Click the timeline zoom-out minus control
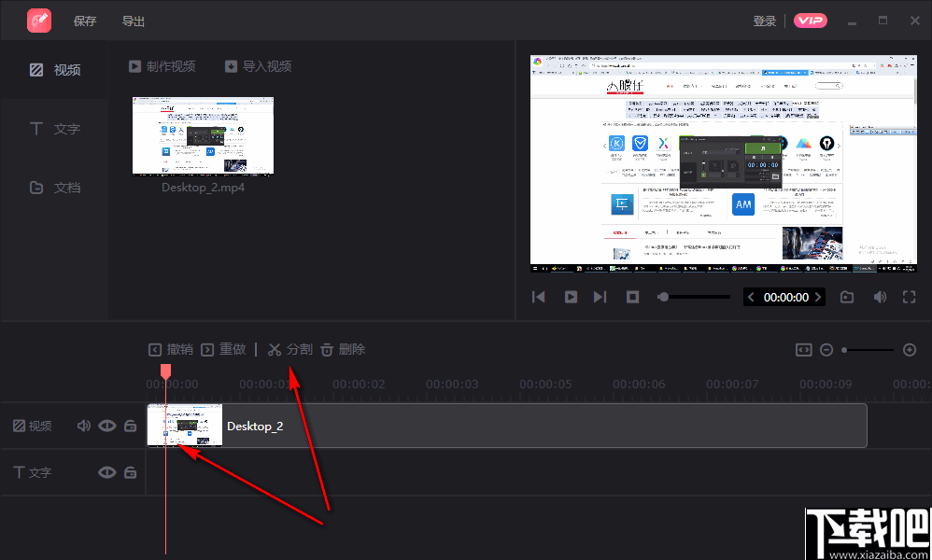Screen dimensions: 932x560 point(826,349)
